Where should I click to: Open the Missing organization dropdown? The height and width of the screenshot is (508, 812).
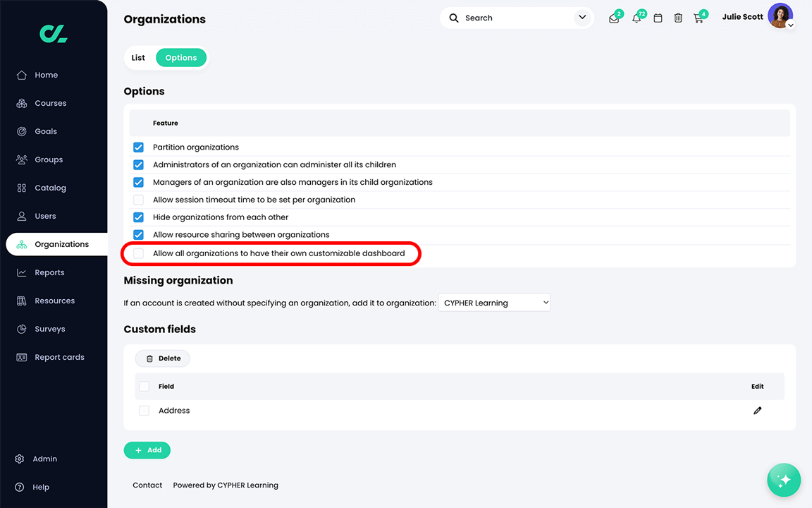point(494,302)
